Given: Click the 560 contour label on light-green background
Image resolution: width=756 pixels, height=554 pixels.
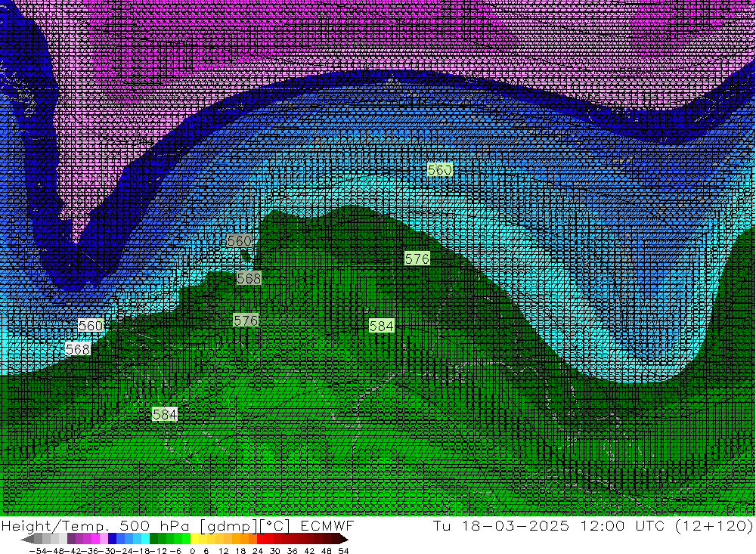Looking at the screenshot, I should 439,170.
